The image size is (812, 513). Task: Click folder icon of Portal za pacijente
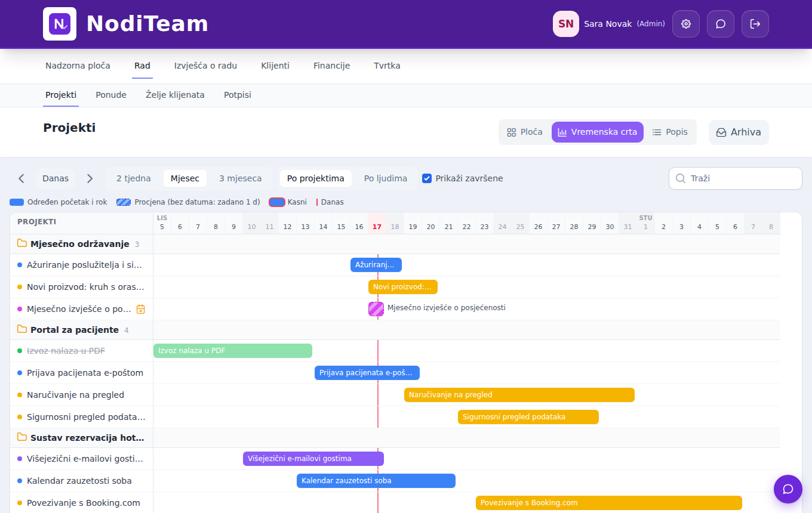coord(22,330)
